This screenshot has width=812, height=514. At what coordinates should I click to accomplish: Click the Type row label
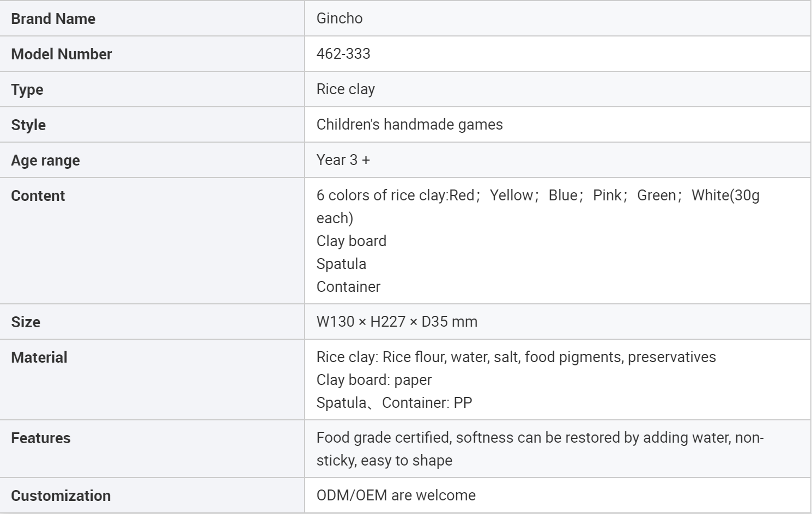[27, 90]
